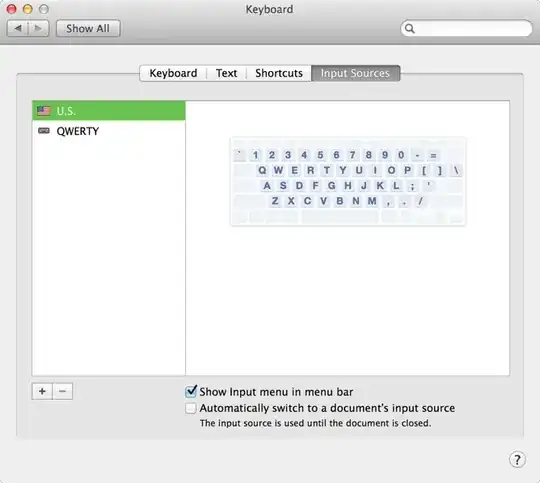Toggle Show Input menu in menu bar
540x483 pixels.
tap(190, 392)
